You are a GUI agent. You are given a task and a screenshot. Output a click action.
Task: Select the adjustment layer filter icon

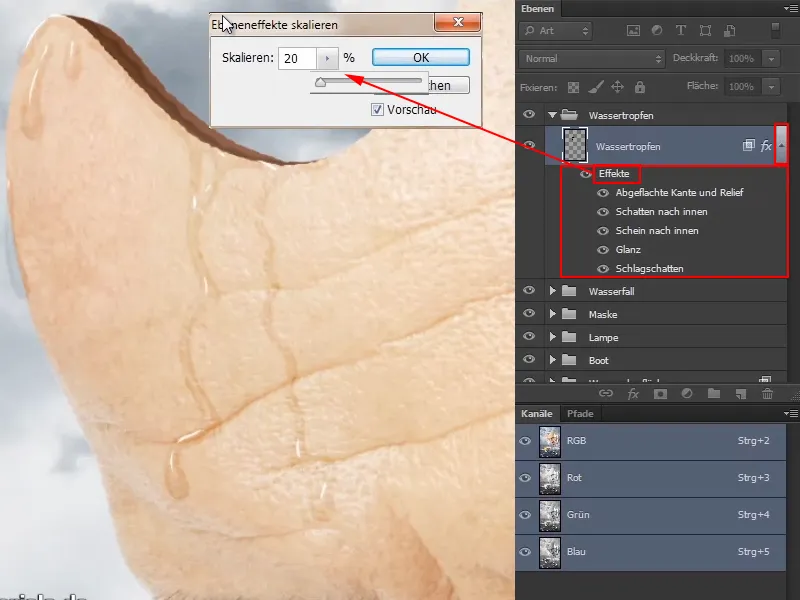(x=657, y=31)
